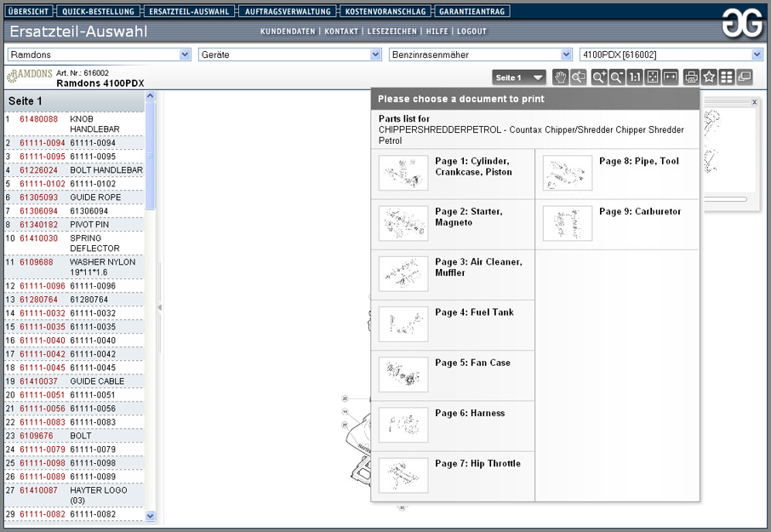Click the Kontakt link
Viewport: 771px width, 532px height.
pyautogui.click(x=341, y=31)
